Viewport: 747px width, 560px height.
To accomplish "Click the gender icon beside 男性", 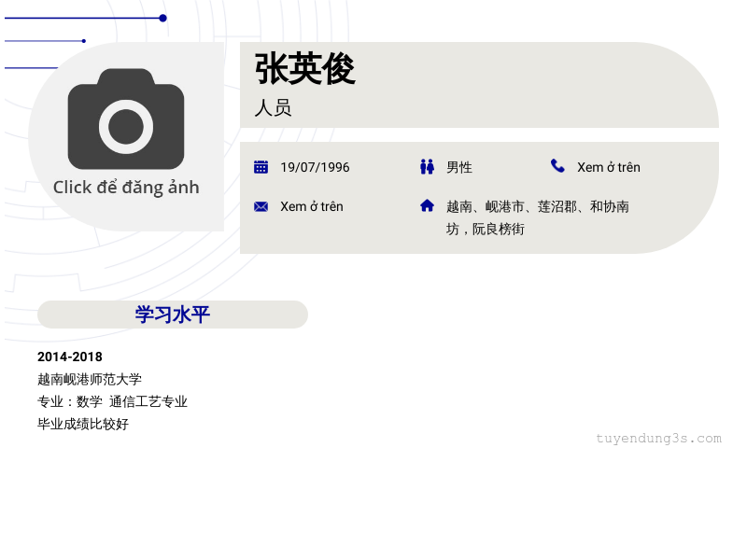I will pyautogui.click(x=427, y=167).
